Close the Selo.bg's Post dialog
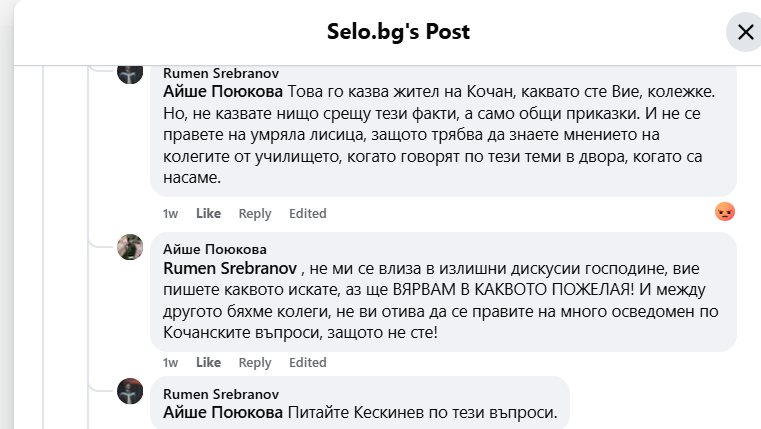The image size is (761, 429). 745,32
